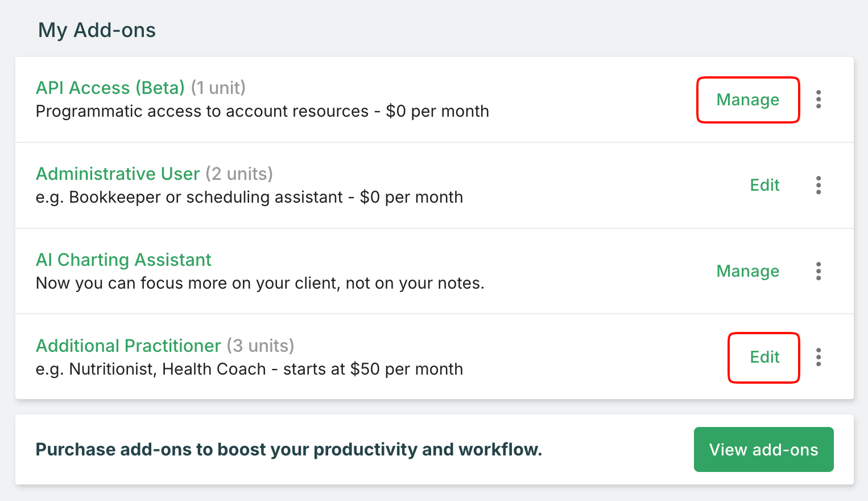868x501 pixels.
Task: Click Edit for Administrative User
Action: pyautogui.click(x=764, y=185)
